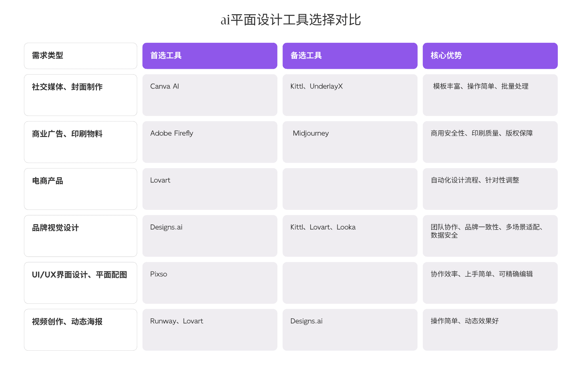Click 'Runway、Lovart' in the video creation row
The height and width of the screenshot is (377, 588).
[210, 330]
